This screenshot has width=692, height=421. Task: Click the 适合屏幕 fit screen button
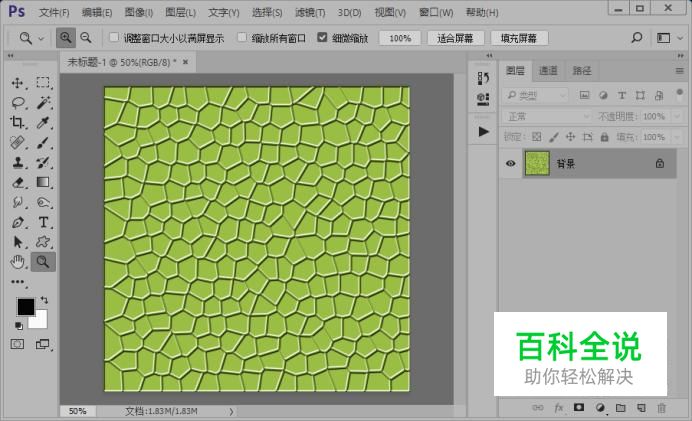click(456, 38)
